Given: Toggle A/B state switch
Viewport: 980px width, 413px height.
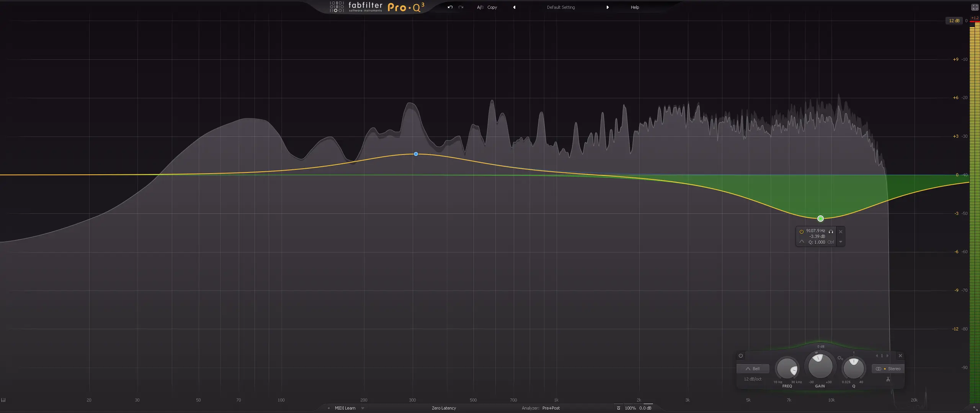Looking at the screenshot, I should pyautogui.click(x=480, y=7).
